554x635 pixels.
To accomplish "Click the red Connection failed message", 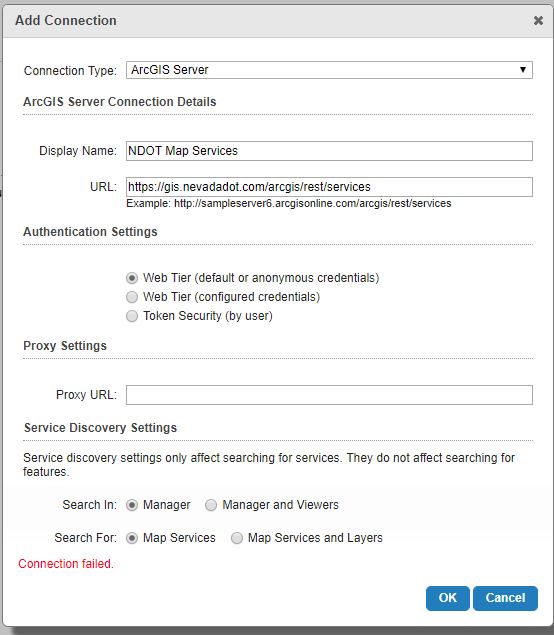I will 66,564.
